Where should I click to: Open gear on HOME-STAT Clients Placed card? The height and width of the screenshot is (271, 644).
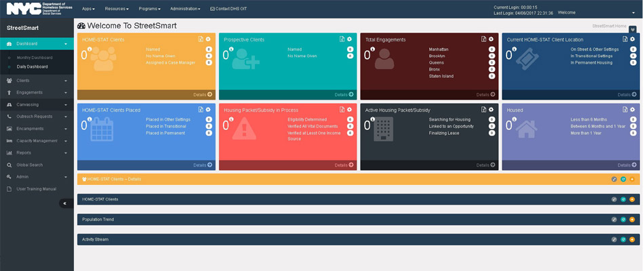coord(208,110)
